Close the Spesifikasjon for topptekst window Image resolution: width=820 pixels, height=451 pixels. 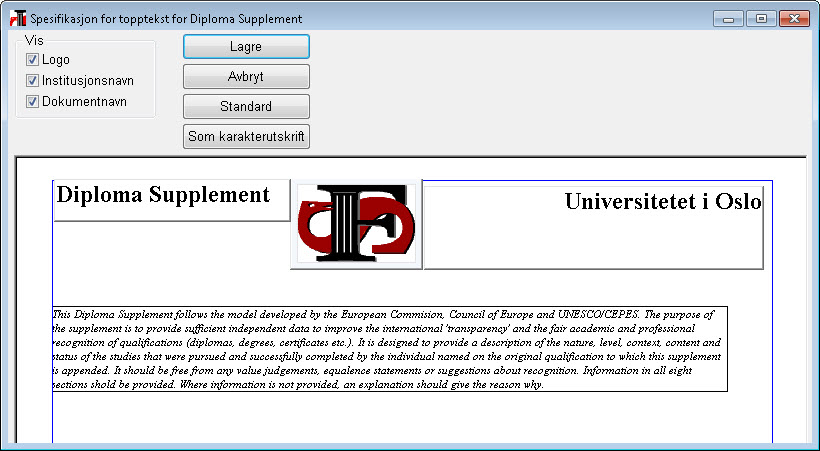tap(794, 19)
